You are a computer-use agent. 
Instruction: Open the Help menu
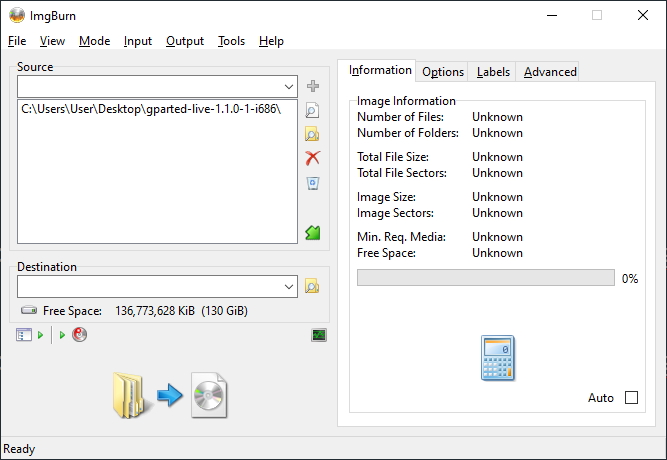[x=271, y=41]
